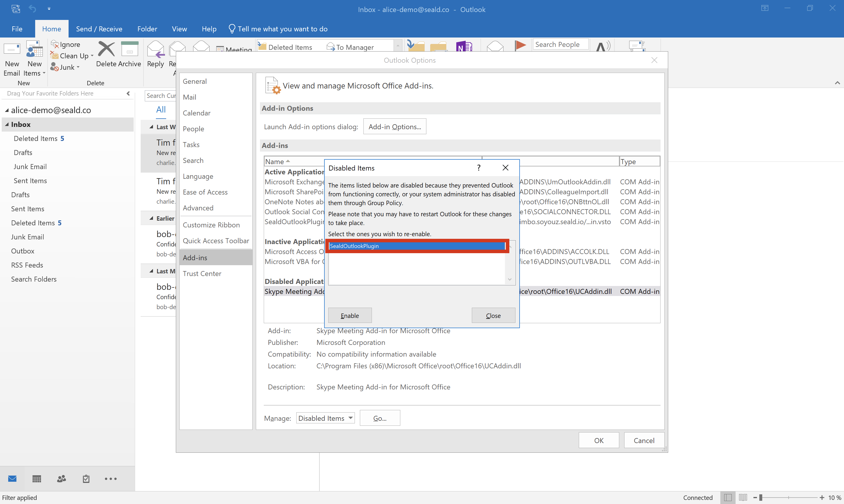Select the Advanced options category
Image resolution: width=844 pixels, height=504 pixels.
[216, 208]
